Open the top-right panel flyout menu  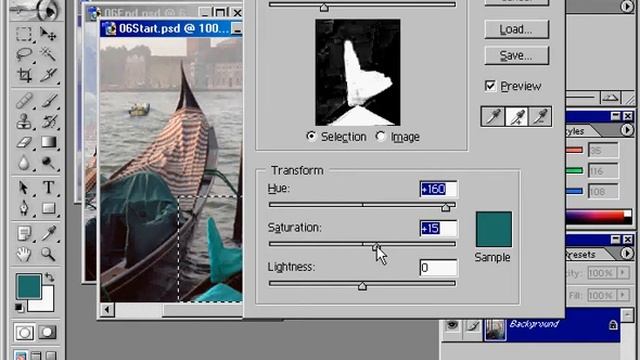pyautogui.click(x=627, y=6)
